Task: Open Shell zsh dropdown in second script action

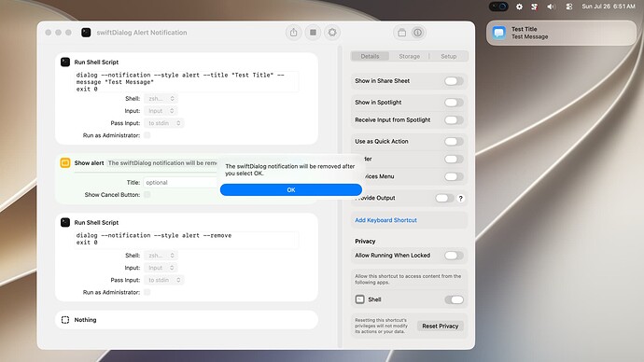Action: click(x=161, y=256)
